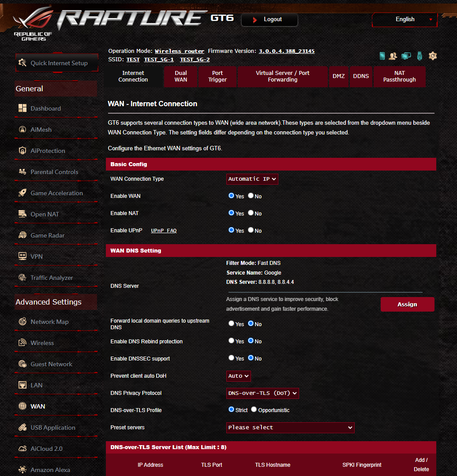Image resolution: width=457 pixels, height=476 pixels.
Task: Set Enable WAN to No
Action: [x=251, y=195]
